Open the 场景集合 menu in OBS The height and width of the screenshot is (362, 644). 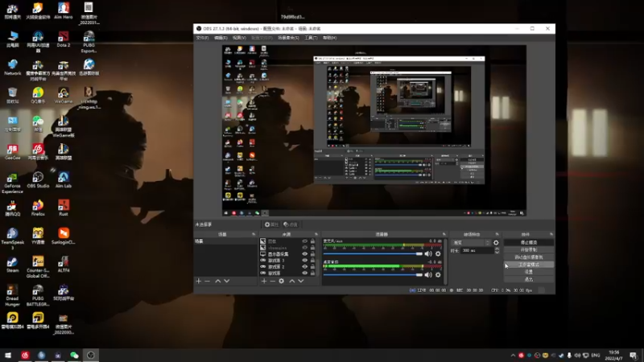(288, 38)
